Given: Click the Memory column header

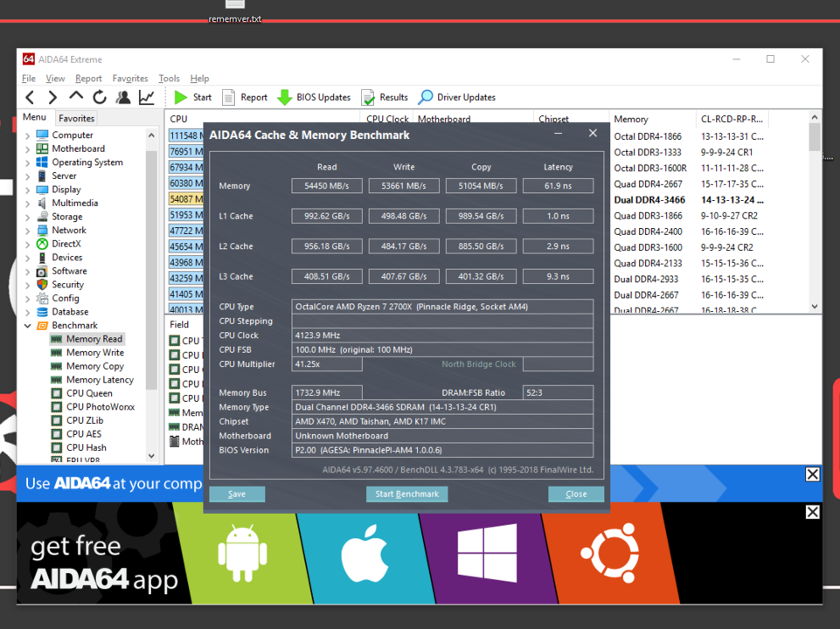Looking at the screenshot, I should point(652,120).
